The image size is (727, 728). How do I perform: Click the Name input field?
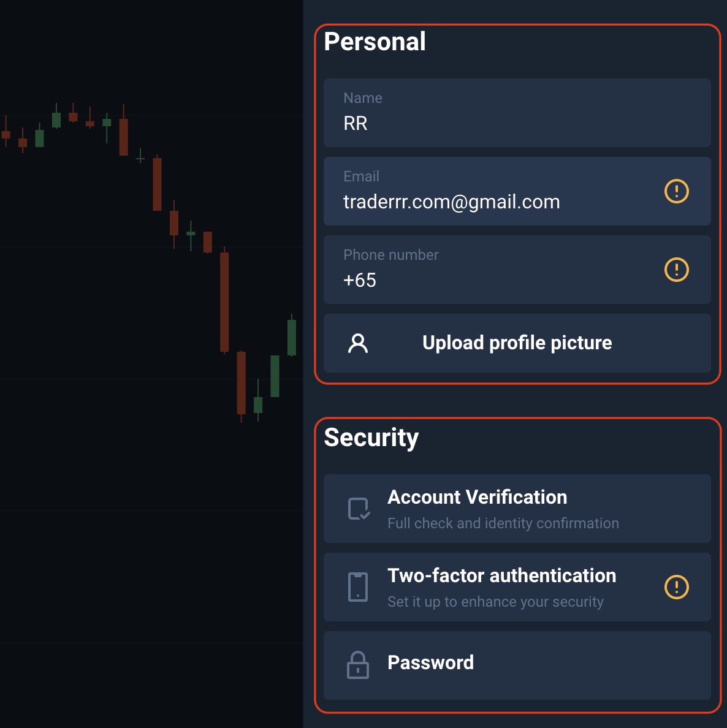coord(517,113)
